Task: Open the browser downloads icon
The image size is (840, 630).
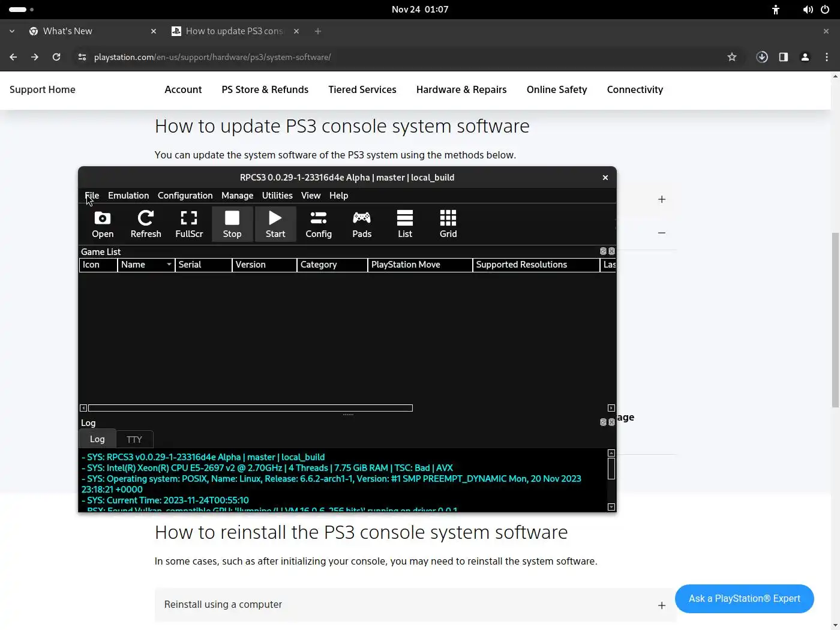Action: pos(762,57)
